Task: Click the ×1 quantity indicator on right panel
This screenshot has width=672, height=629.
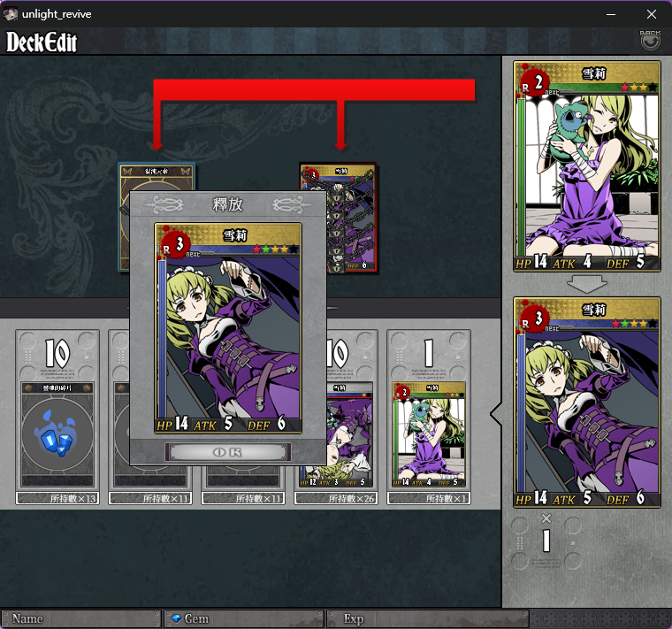Action: (546, 534)
